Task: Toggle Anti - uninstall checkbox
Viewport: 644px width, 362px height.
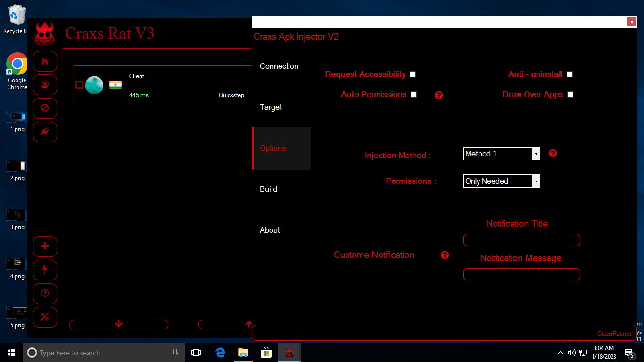Action: click(x=570, y=74)
